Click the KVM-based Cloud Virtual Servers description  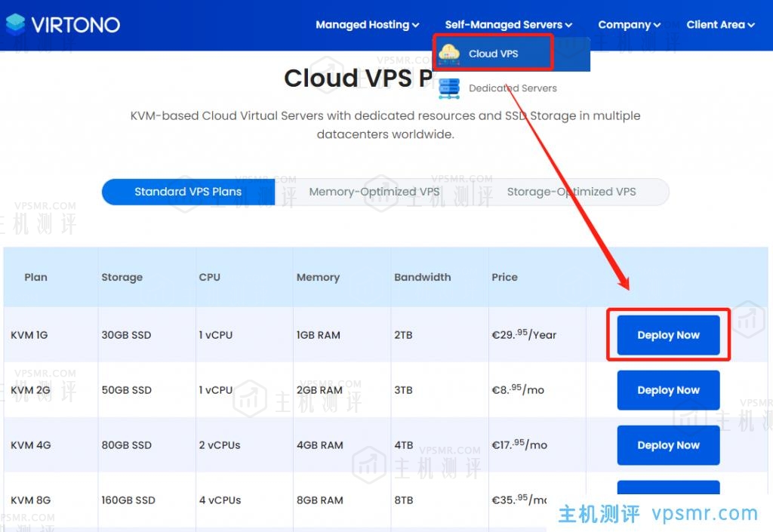385,125
